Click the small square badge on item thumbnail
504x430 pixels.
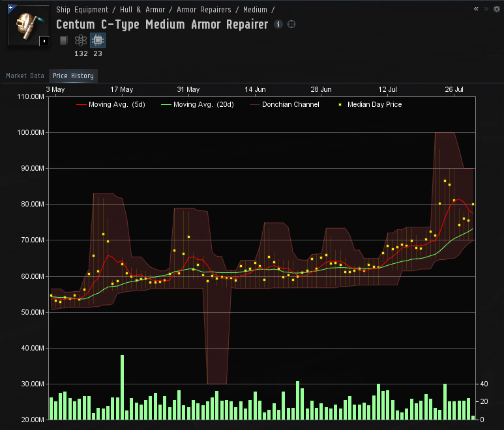(x=44, y=41)
